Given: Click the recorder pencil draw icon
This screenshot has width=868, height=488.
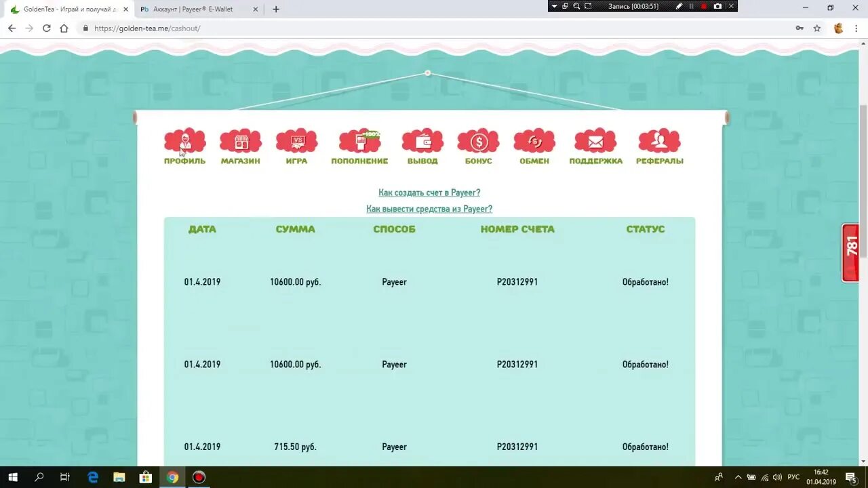Looking at the screenshot, I should (679, 6).
